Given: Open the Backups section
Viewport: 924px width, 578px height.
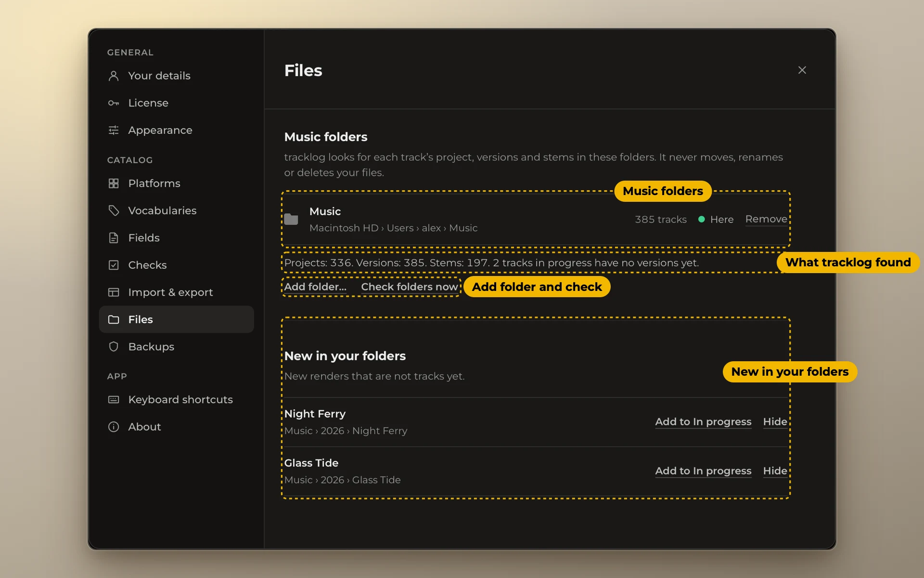Looking at the screenshot, I should point(176,347).
